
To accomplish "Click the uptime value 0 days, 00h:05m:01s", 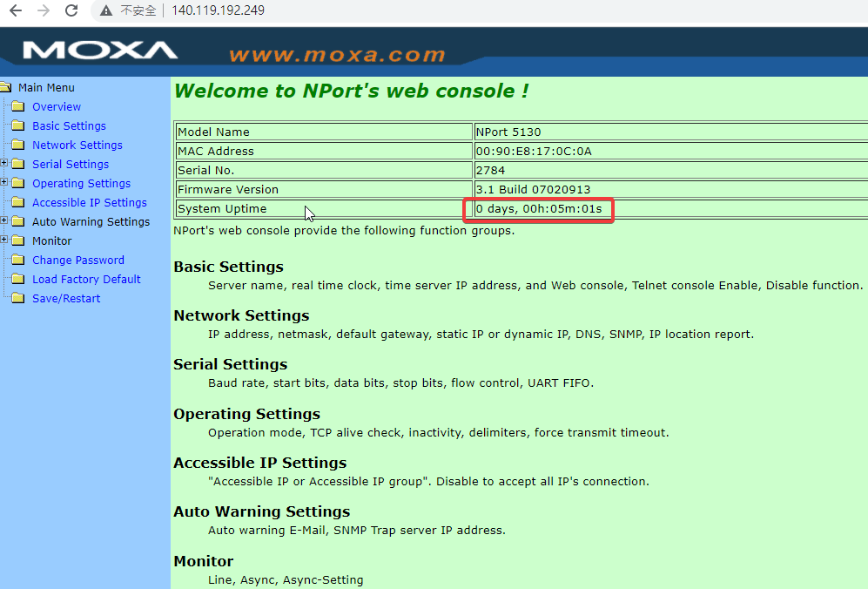I will [539, 209].
